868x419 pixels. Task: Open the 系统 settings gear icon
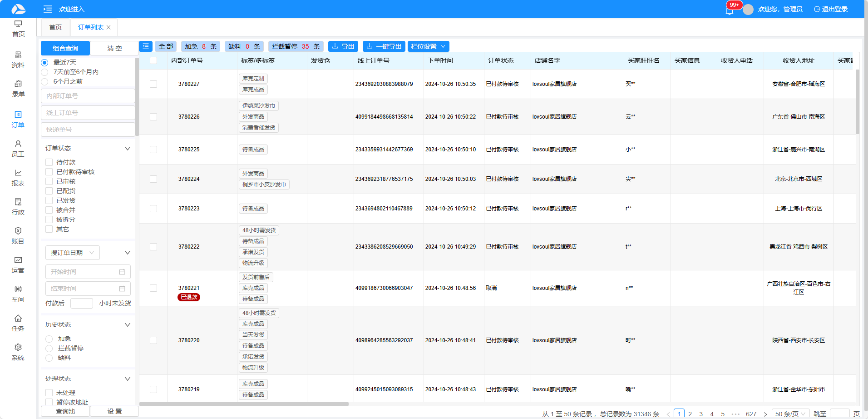coord(18,352)
